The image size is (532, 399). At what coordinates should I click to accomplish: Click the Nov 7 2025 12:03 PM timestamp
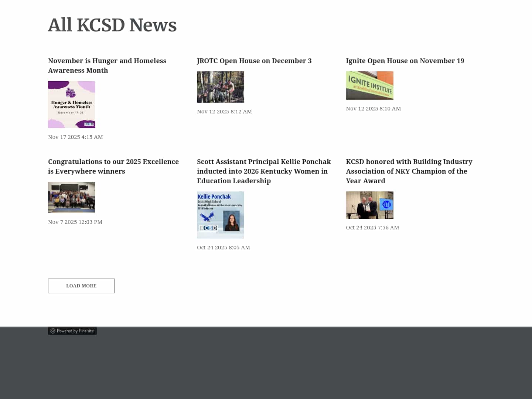(x=75, y=222)
